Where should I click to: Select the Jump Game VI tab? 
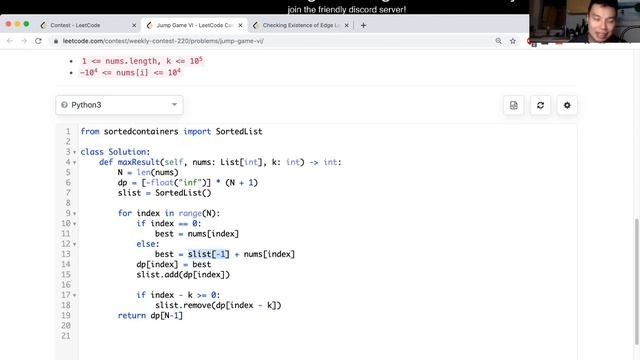[194, 25]
